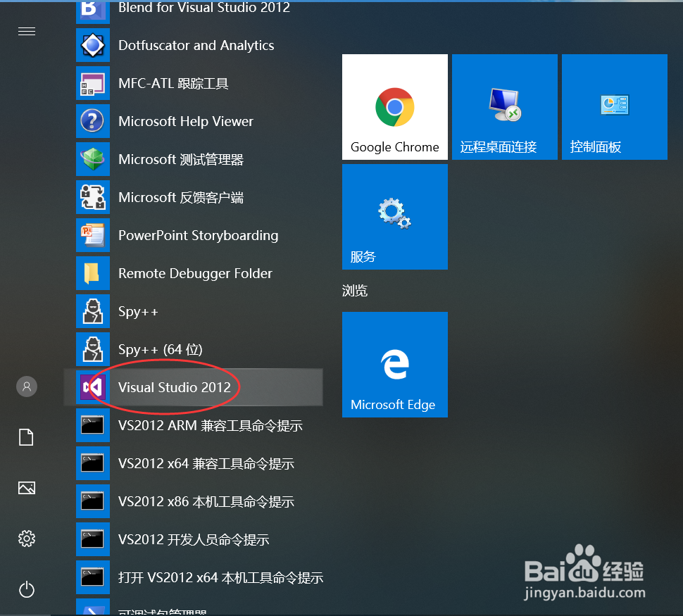The width and height of the screenshot is (683, 616).
Task: Select 打开 VS2012 x64 本机工具命令提示 entry
Action: tap(221, 578)
